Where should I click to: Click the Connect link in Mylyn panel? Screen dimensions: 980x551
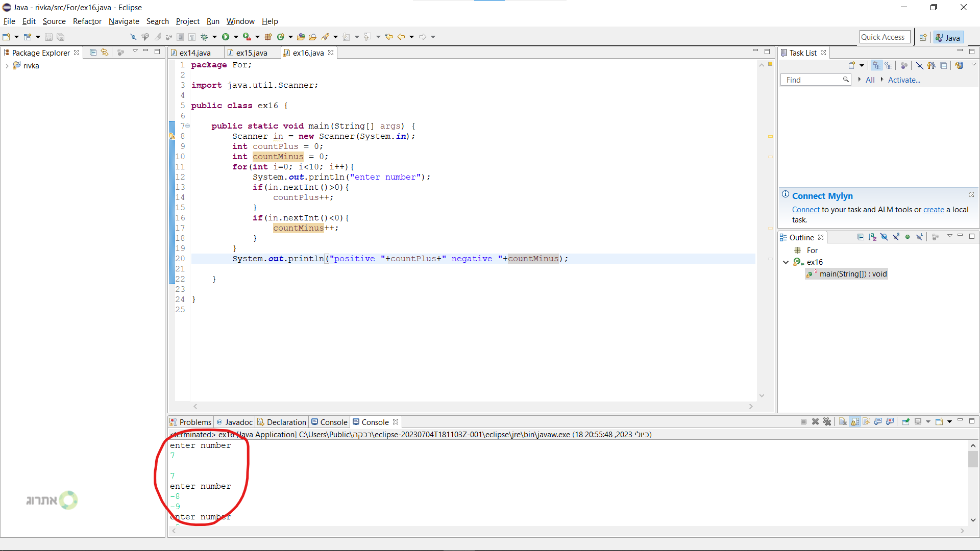click(x=805, y=210)
